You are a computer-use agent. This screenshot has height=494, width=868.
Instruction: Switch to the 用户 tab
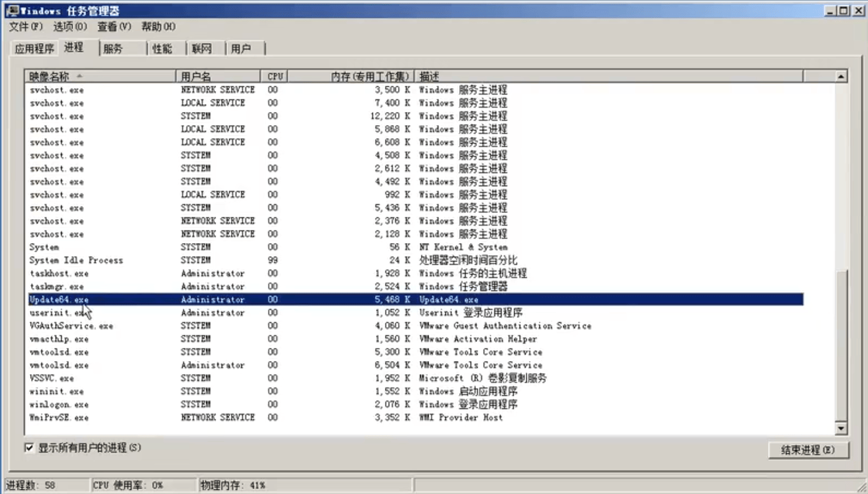(245, 49)
